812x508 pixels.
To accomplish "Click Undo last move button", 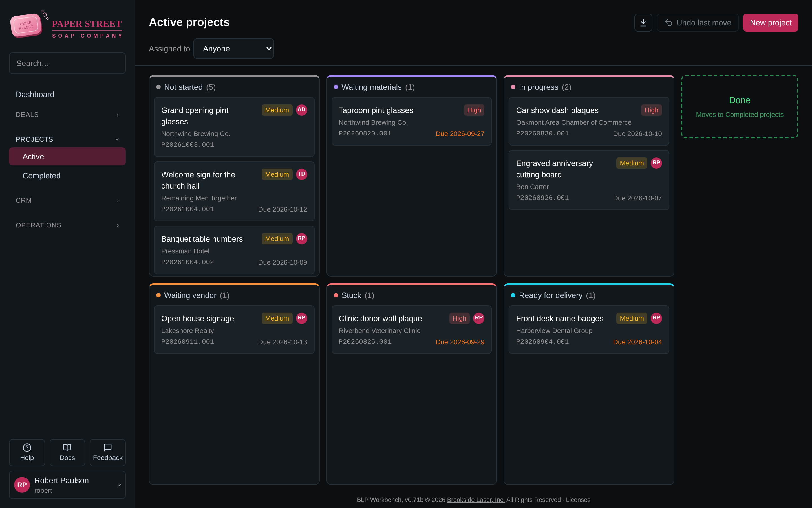I will 697,23.
